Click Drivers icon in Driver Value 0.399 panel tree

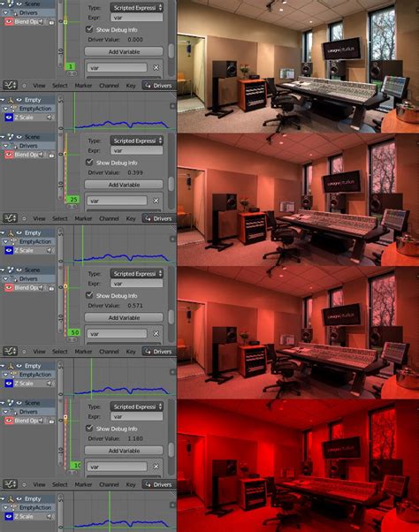coord(14,146)
